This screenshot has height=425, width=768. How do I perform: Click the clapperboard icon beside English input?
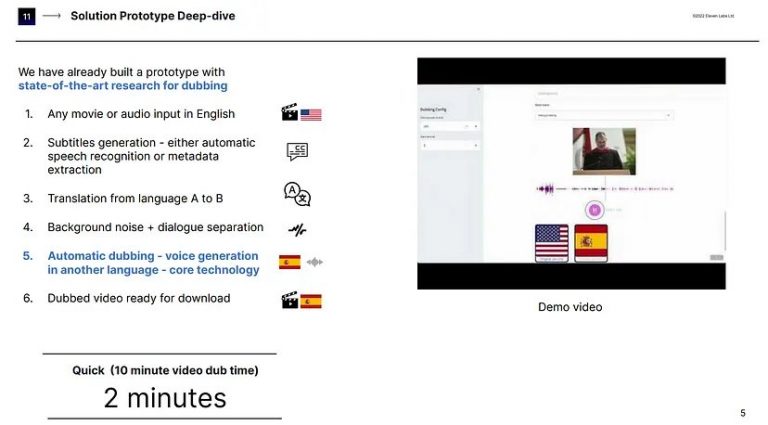click(290, 114)
